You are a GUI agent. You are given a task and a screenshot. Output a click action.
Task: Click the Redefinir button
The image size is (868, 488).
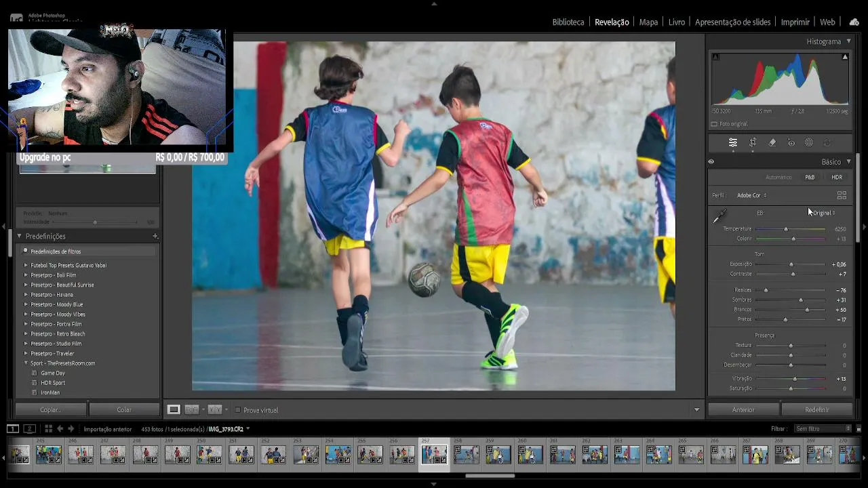[x=817, y=409]
